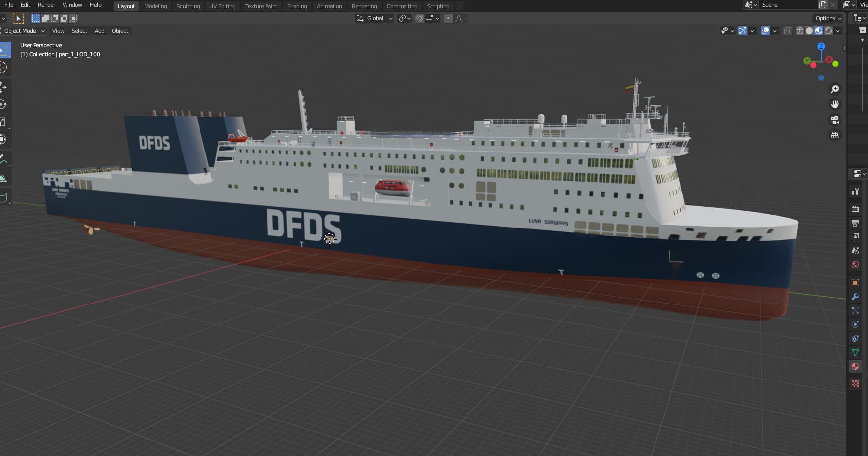Switch to the Animation workspace tab
This screenshot has width=868, height=456.
click(330, 6)
